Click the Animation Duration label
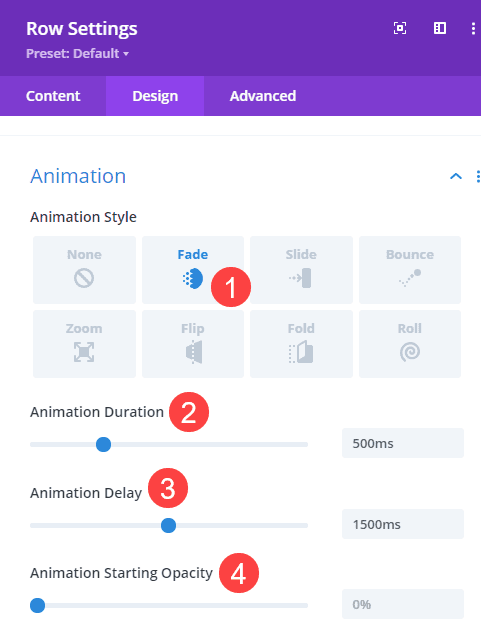Image resolution: width=481 pixels, height=643 pixels. 97,412
